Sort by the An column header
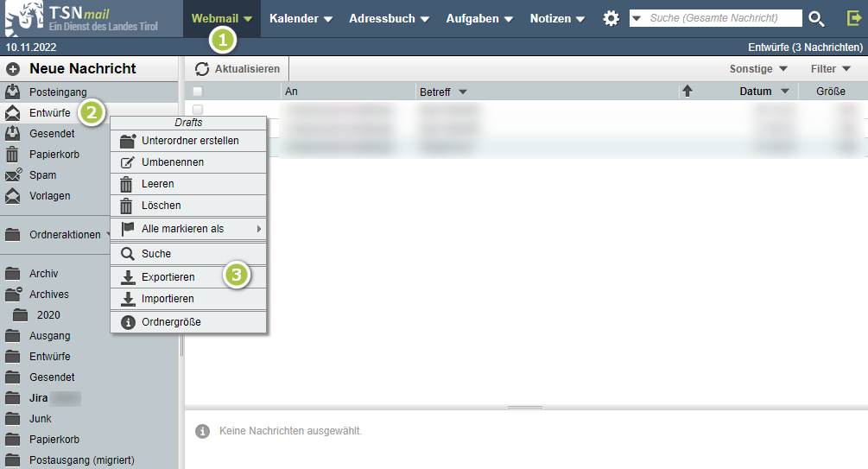Viewport: 868px width, 469px height. (x=291, y=92)
